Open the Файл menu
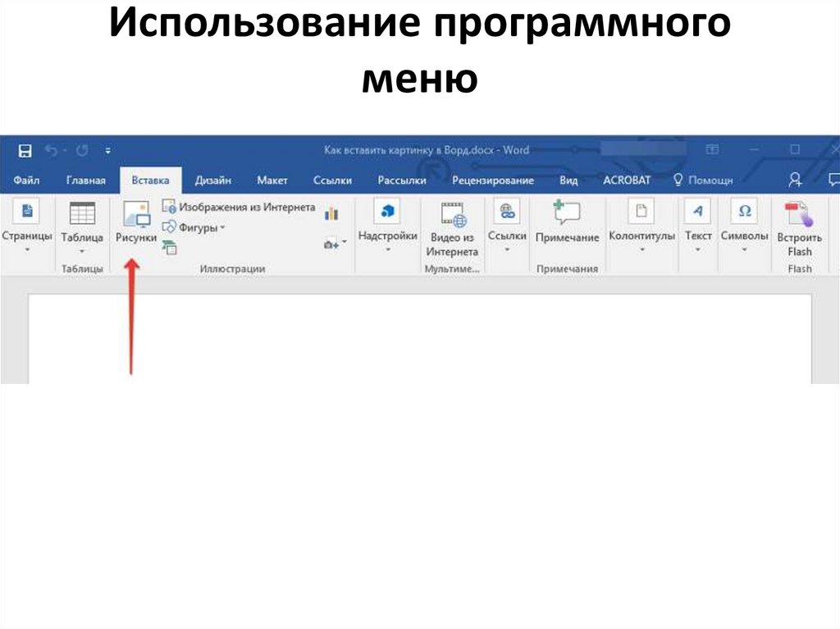The height and width of the screenshot is (629, 840). 27,180
